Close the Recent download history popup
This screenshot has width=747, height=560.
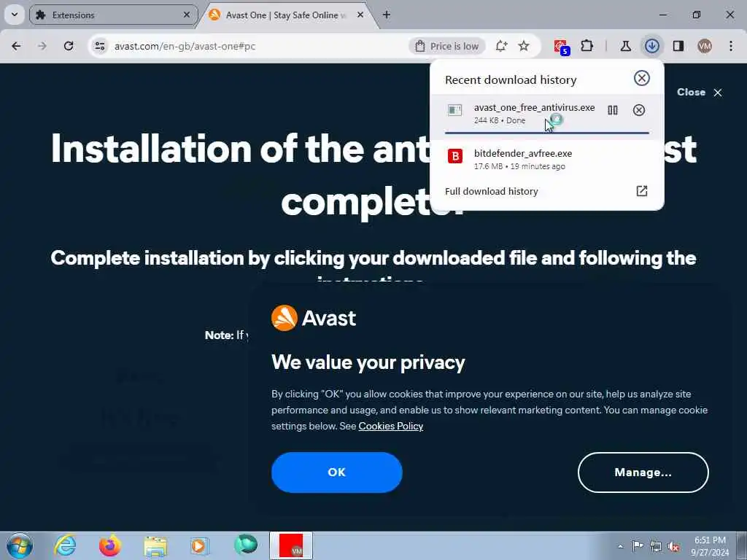tap(642, 78)
